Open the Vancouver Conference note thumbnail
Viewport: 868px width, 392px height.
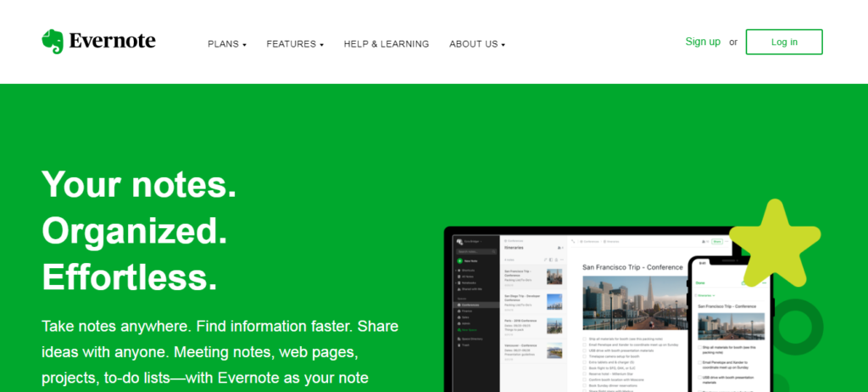[554, 350]
